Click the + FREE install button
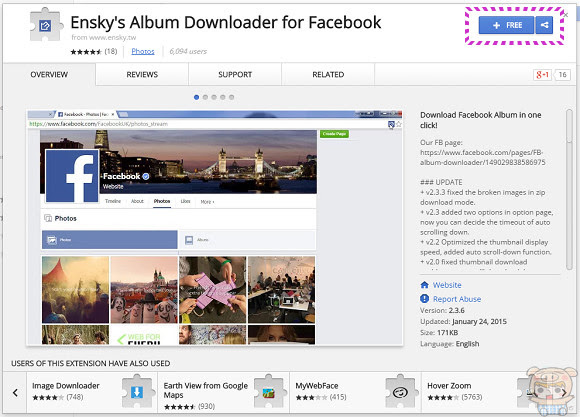Viewport: 580px width, 417px height. point(506,25)
